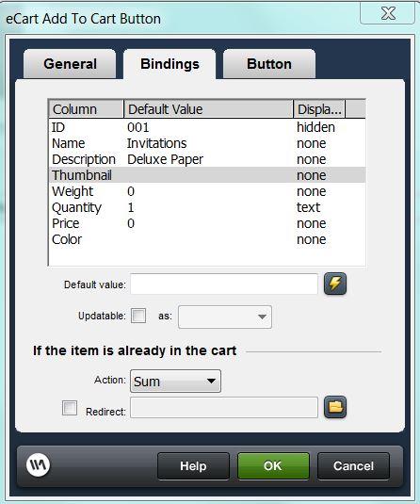Viewport: 420px width, 504px height.
Task: Open Help for this dialog
Action: (193, 465)
